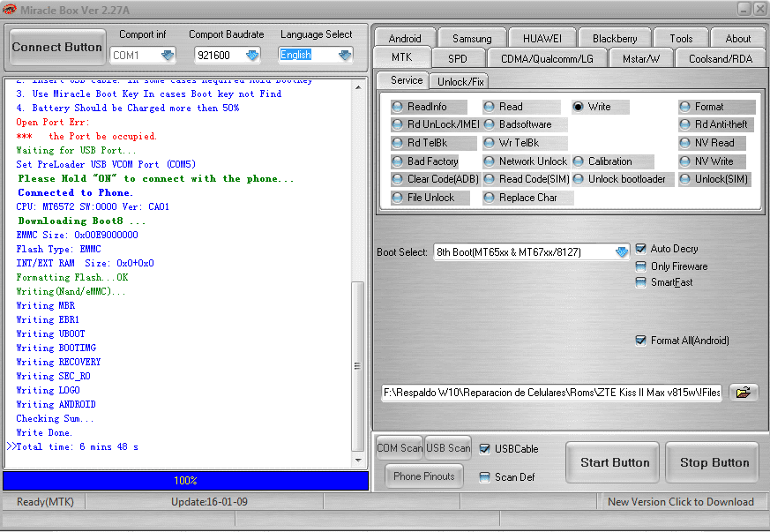770x532 pixels.
Task: Switch to CDMA/Qualcomm/LG tab
Action: [x=547, y=58]
